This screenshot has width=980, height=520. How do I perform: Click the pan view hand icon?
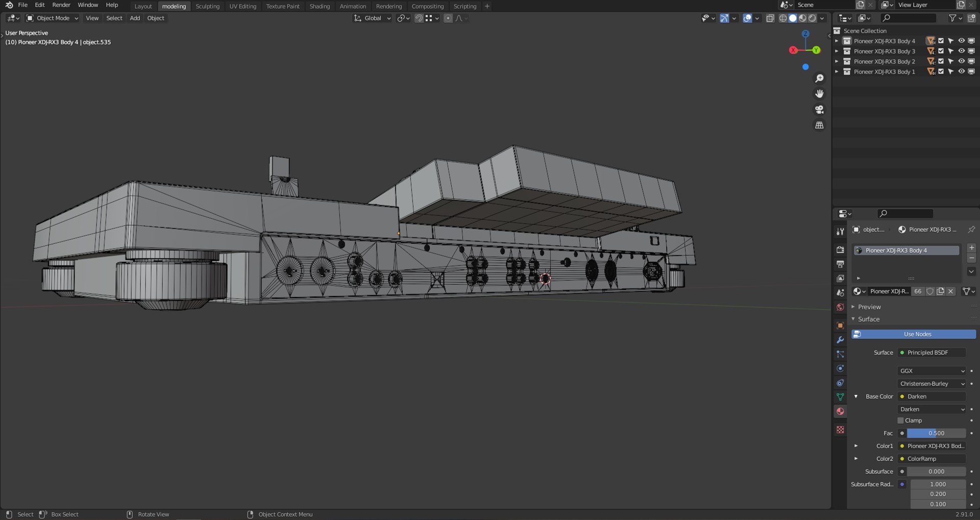tap(819, 94)
